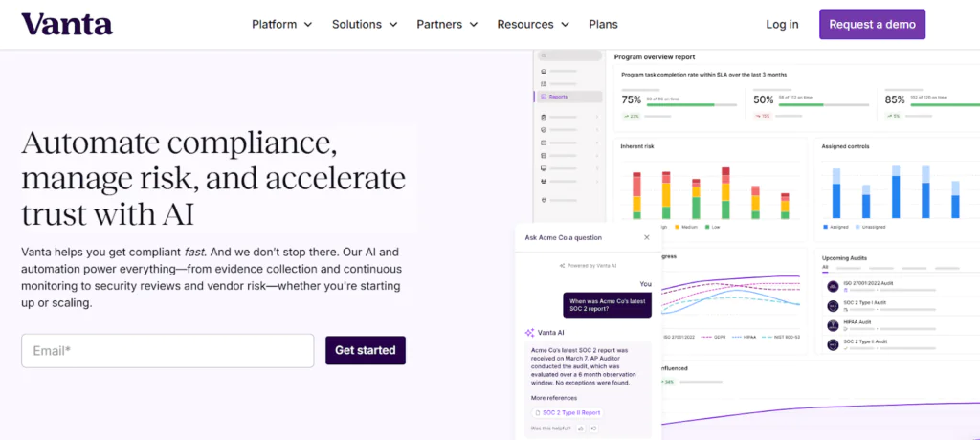Open the Resources dropdown menu
Viewport: 980px width, 440px height.
click(532, 24)
